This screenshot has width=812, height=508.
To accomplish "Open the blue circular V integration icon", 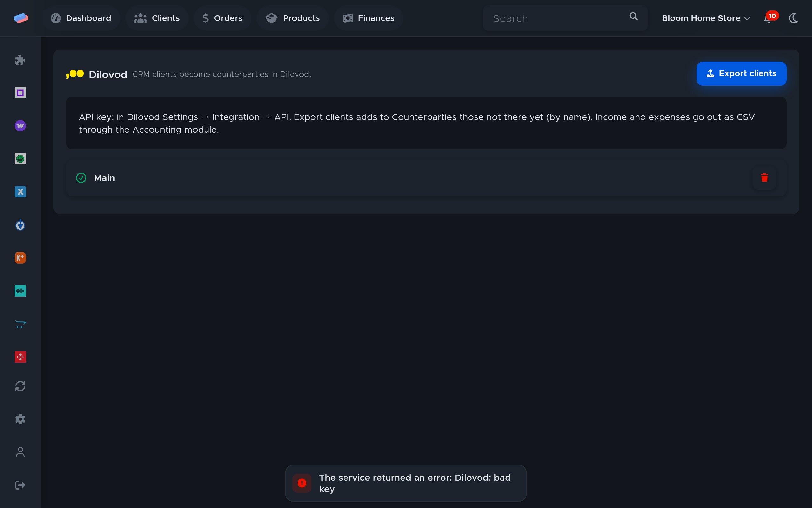I will coord(20,225).
